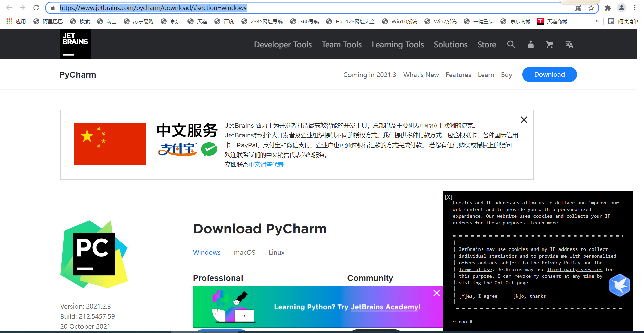Expand hidden bookmarks with the double chevron
Screen dimensions: 644x333
point(597,21)
